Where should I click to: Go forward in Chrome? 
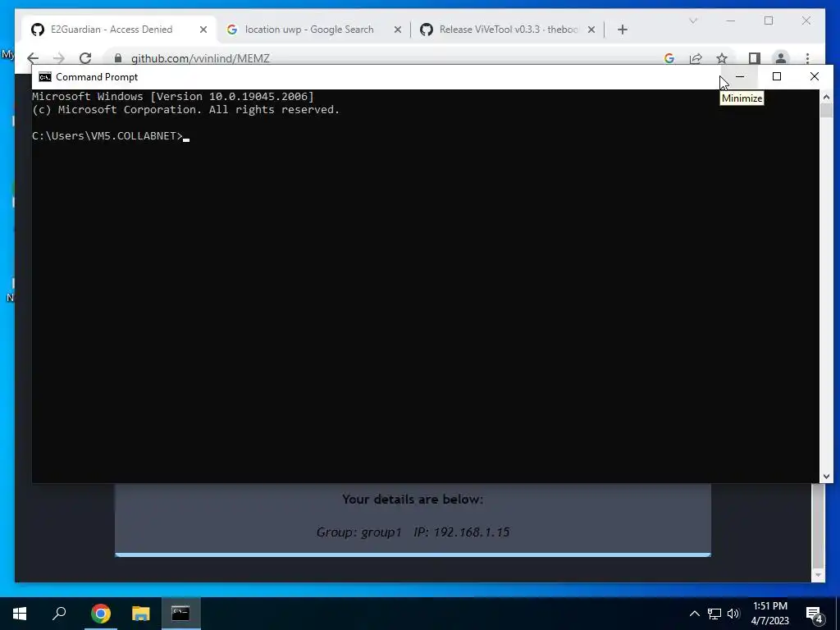point(59,58)
